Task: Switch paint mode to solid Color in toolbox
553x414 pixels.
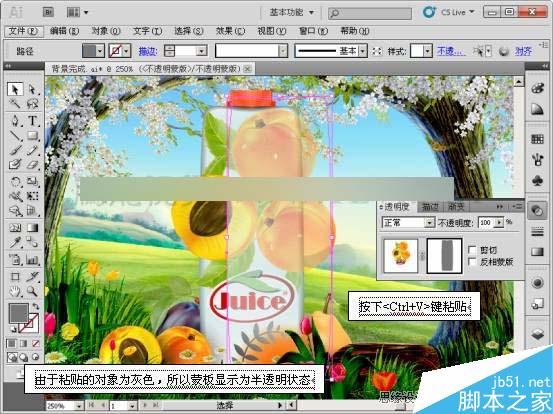Action: point(12,343)
